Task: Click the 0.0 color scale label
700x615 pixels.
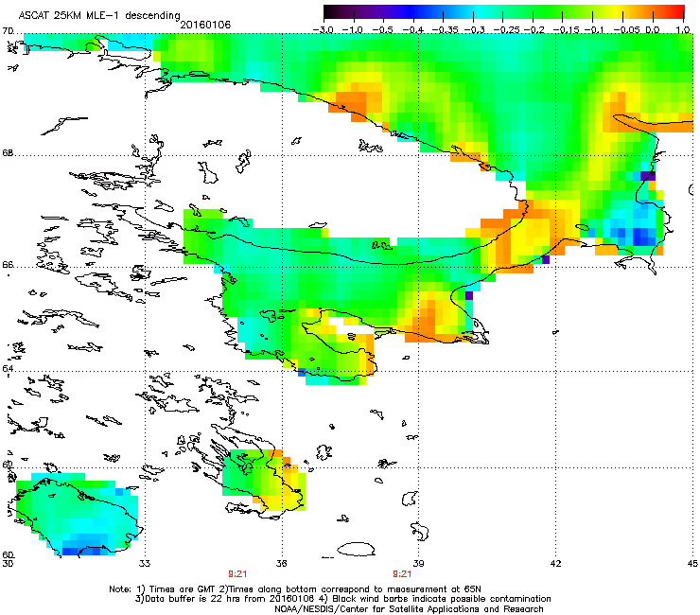Action: coord(653,29)
